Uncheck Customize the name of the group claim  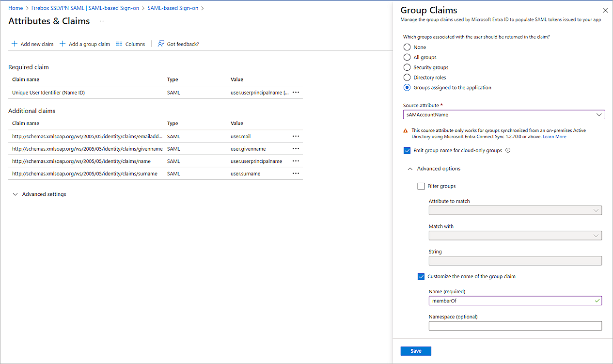tap(421, 277)
